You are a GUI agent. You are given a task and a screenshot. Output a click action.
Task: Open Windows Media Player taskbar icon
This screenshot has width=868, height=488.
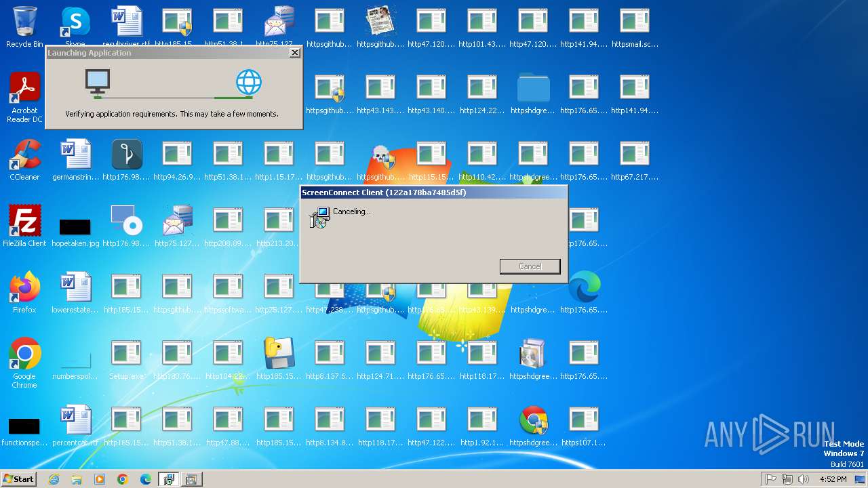pos(100,479)
